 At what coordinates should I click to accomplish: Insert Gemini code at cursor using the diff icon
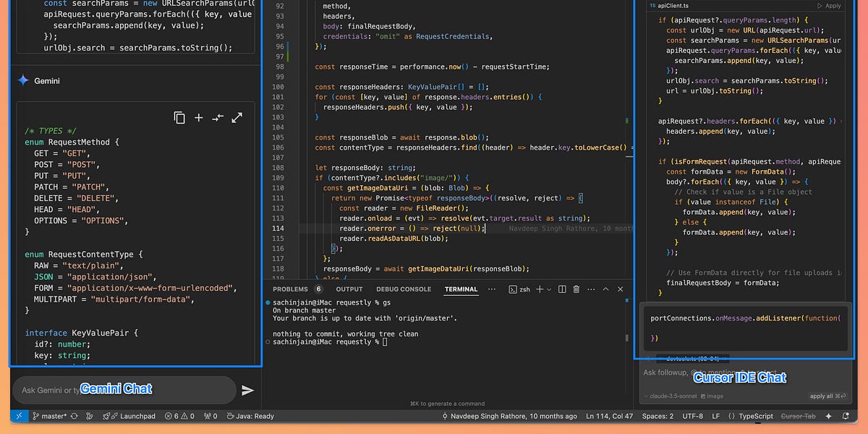click(217, 117)
